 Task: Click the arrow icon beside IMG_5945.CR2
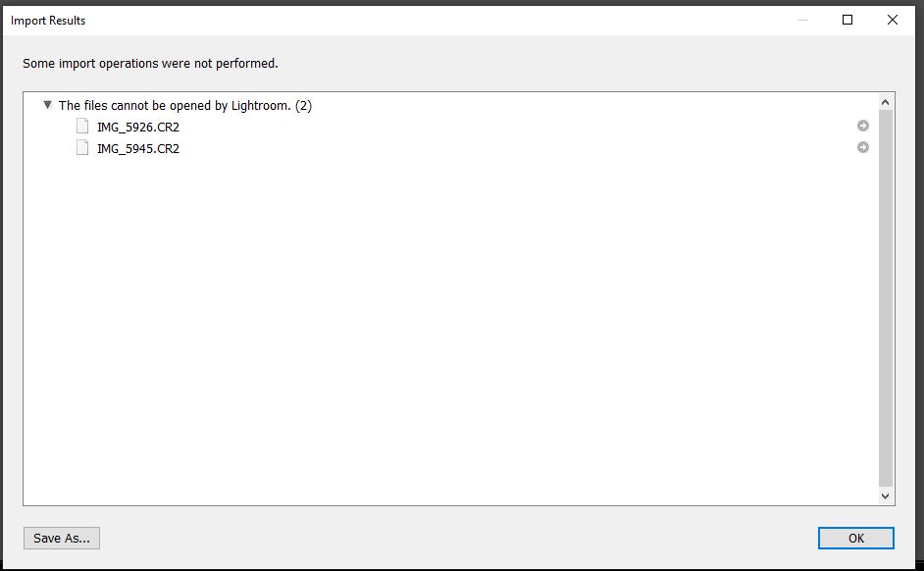point(863,147)
